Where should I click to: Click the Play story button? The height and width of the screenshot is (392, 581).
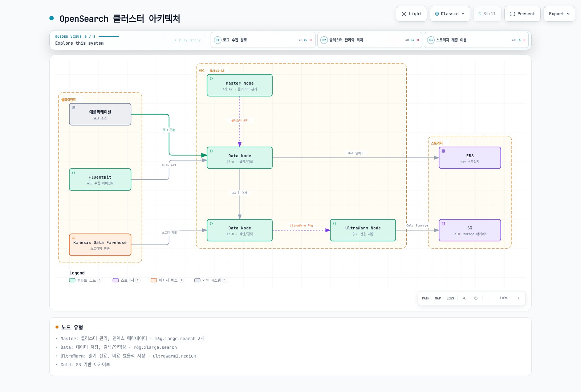tap(188, 40)
